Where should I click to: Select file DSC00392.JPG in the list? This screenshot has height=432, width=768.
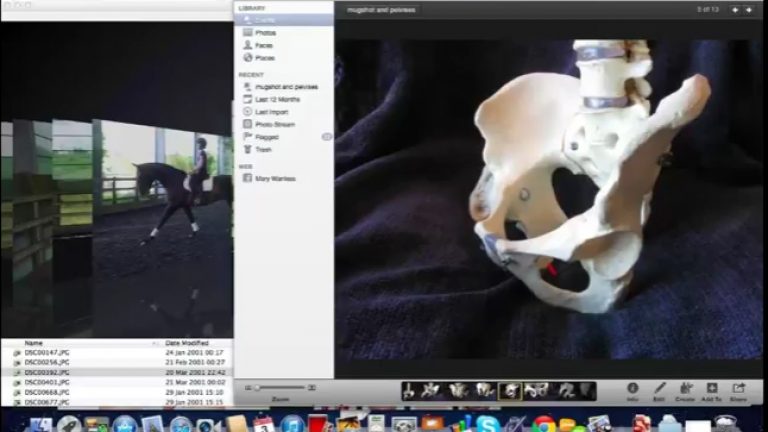[x=47, y=372]
